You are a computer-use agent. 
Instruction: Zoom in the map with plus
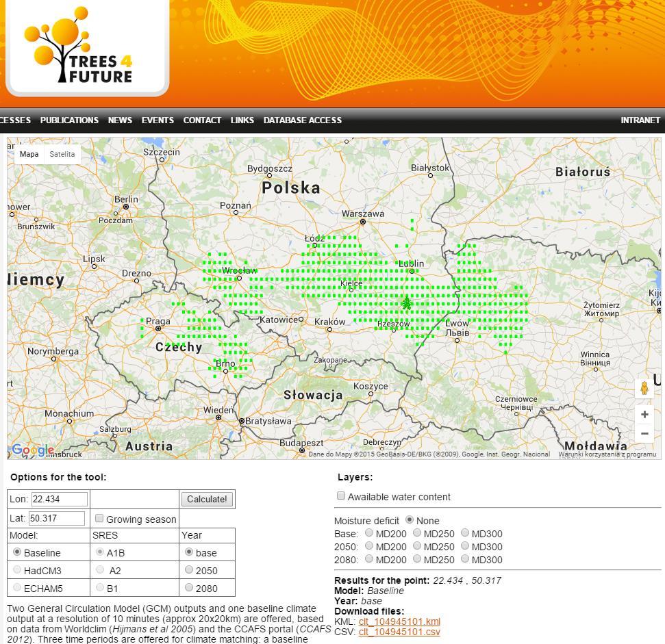point(644,414)
